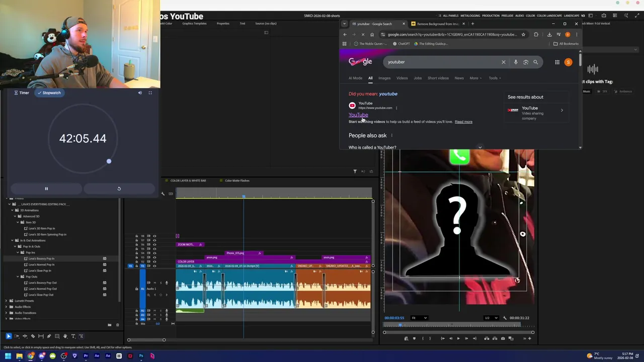Viewport: 644px width, 362px height.
Task: Click Add Marker in Program Monitor
Action: tap(414, 338)
